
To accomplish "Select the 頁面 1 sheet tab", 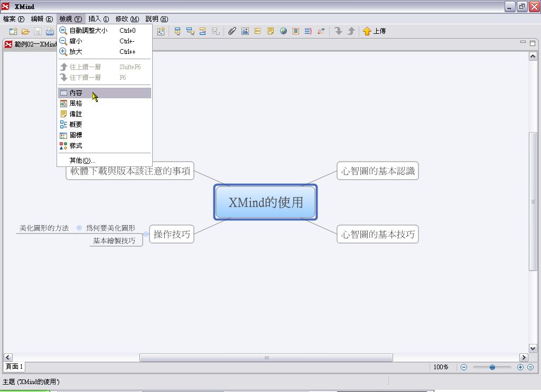I will click(x=14, y=367).
